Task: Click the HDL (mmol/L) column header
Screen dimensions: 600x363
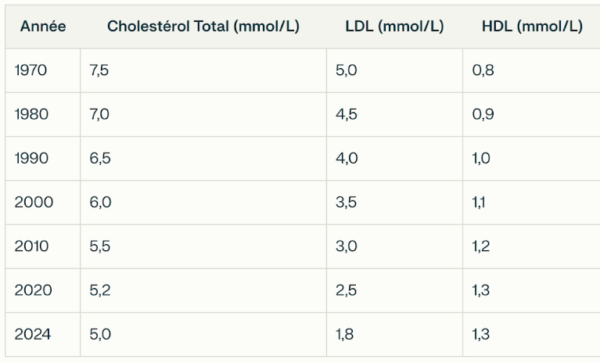Action: [532, 26]
